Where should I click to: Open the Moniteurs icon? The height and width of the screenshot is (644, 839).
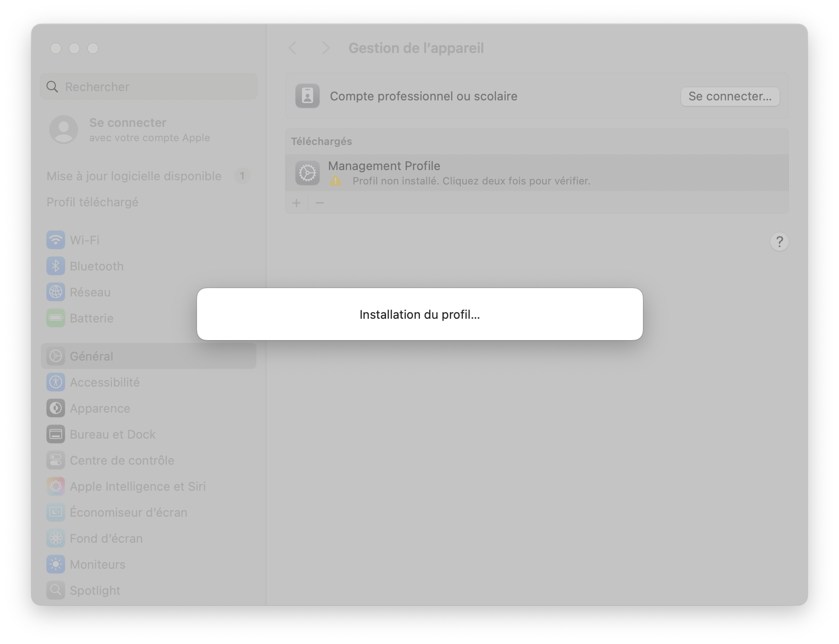click(x=56, y=565)
